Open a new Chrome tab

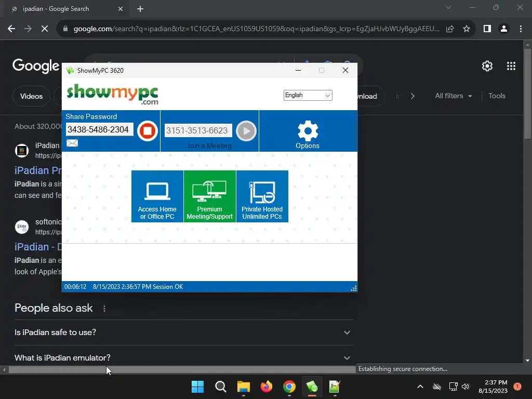[x=140, y=9]
